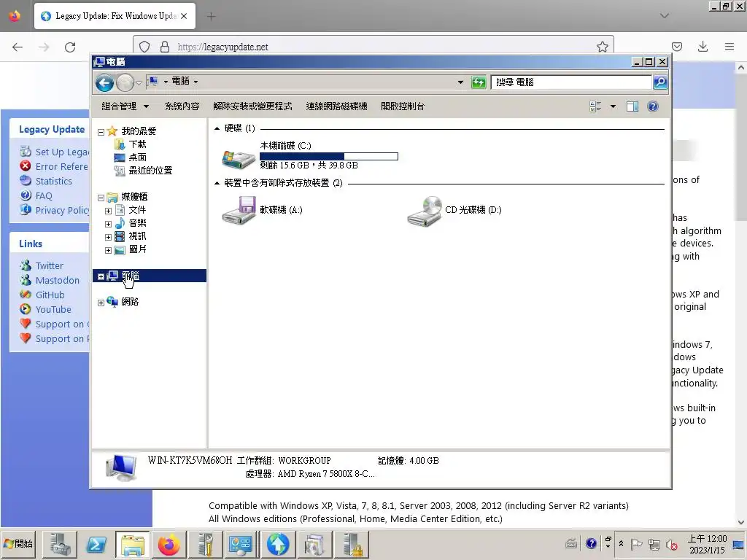Click the taskbar tools cabinet icon
The width and height of the screenshot is (747, 560).
[x=205, y=544]
